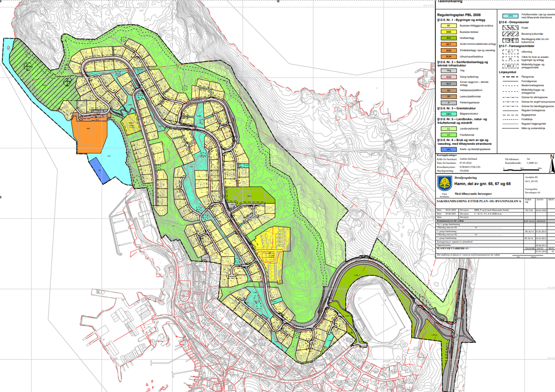Select the cyan VFS legend swatch
The image size is (555, 392).
pyautogui.click(x=510, y=16)
